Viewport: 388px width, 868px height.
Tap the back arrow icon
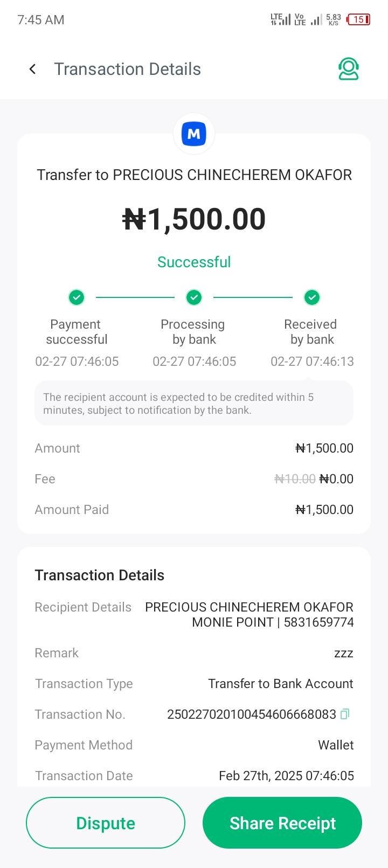pyautogui.click(x=33, y=69)
